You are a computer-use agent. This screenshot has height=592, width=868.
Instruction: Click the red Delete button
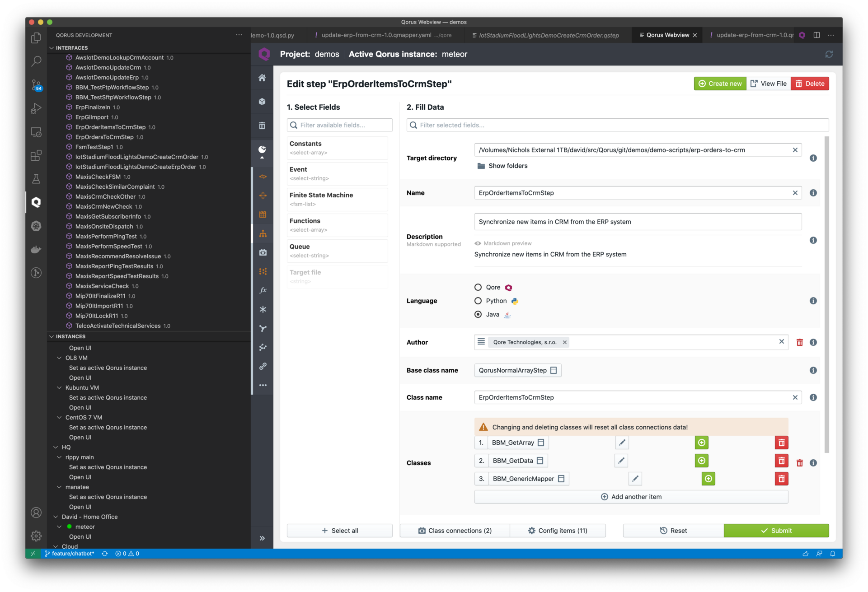point(810,84)
